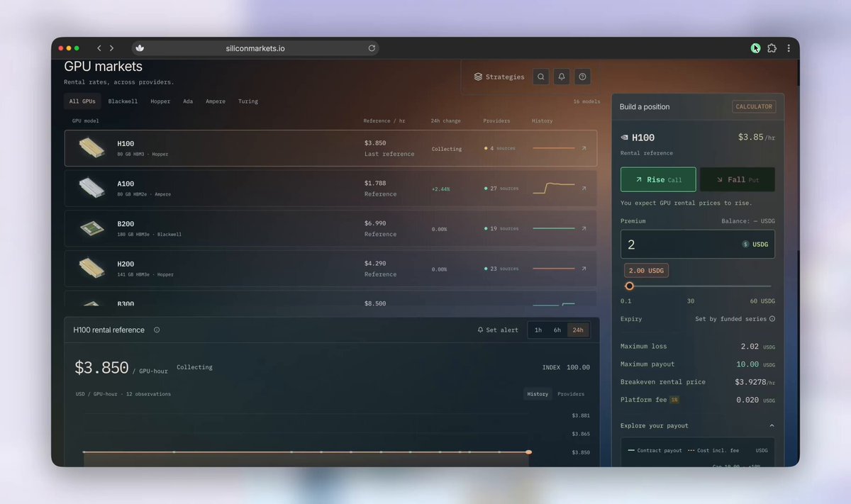Image resolution: width=851 pixels, height=504 pixels.
Task: Select the Rise Call option
Action: [658, 179]
